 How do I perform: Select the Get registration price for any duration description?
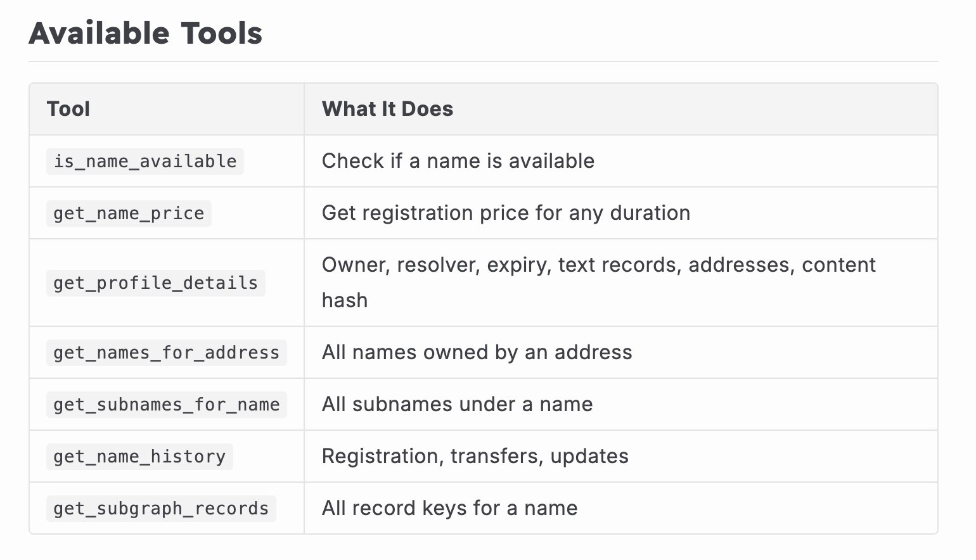[x=506, y=213]
